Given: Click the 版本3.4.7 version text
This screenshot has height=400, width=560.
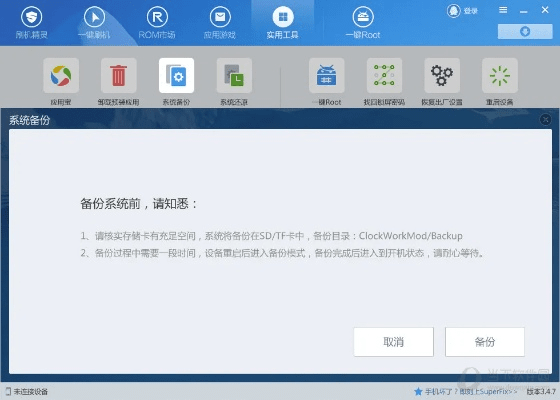Looking at the screenshot, I should pos(541,392).
